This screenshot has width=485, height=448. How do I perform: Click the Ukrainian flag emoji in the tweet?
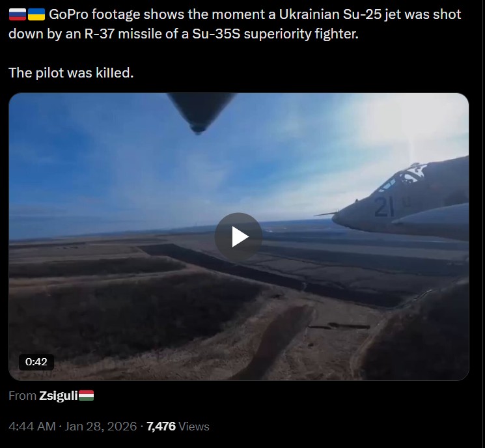point(36,14)
